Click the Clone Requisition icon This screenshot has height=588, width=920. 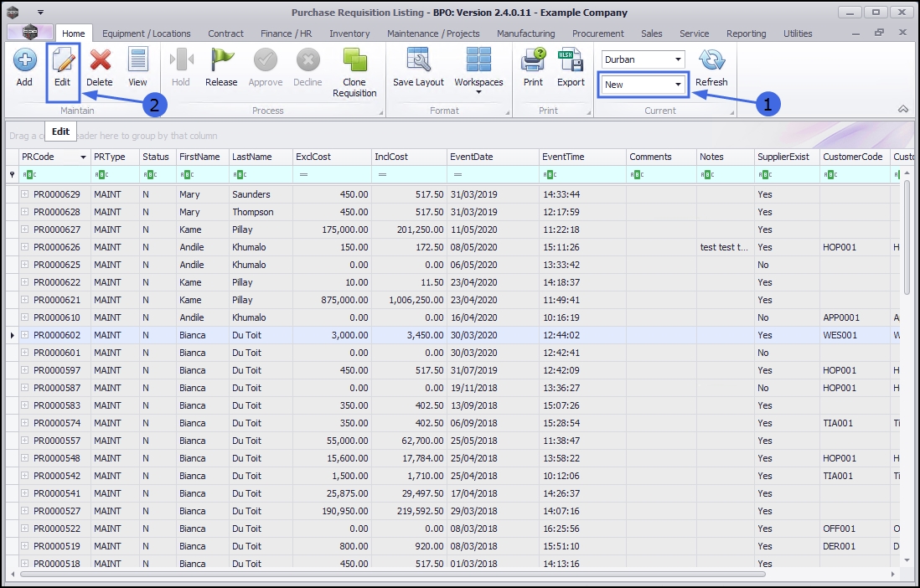[x=354, y=61]
